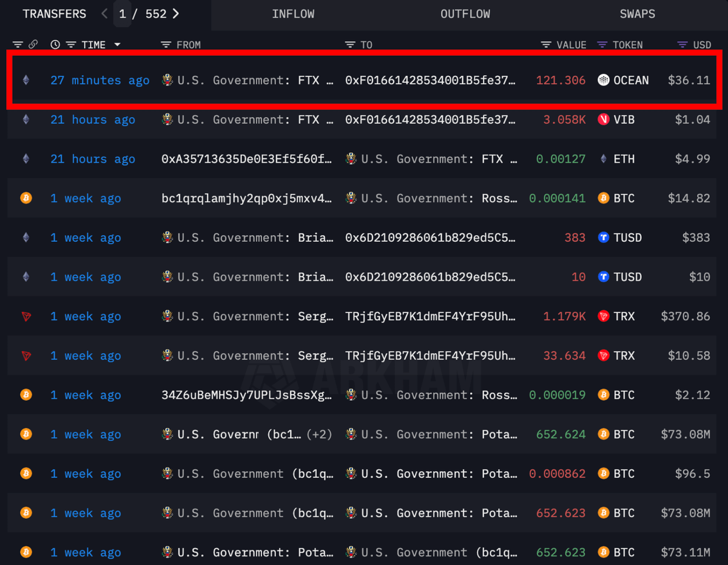Screen dimensions: 728x565
Task: Click the value 121.306
Action: (561, 80)
